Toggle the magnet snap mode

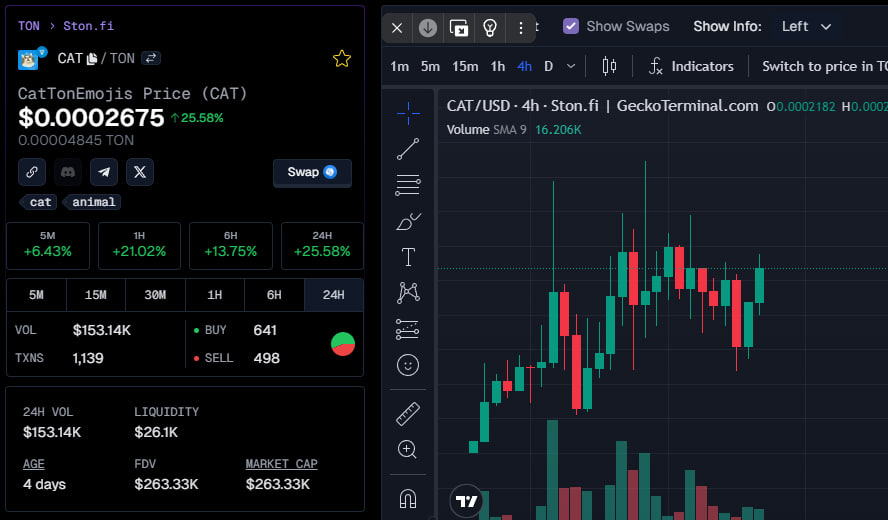pyautogui.click(x=408, y=498)
